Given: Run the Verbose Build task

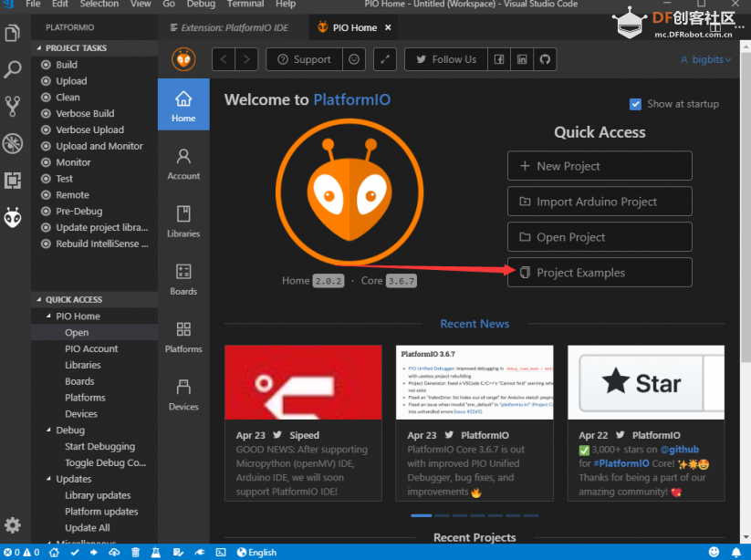Looking at the screenshot, I should (94, 113).
